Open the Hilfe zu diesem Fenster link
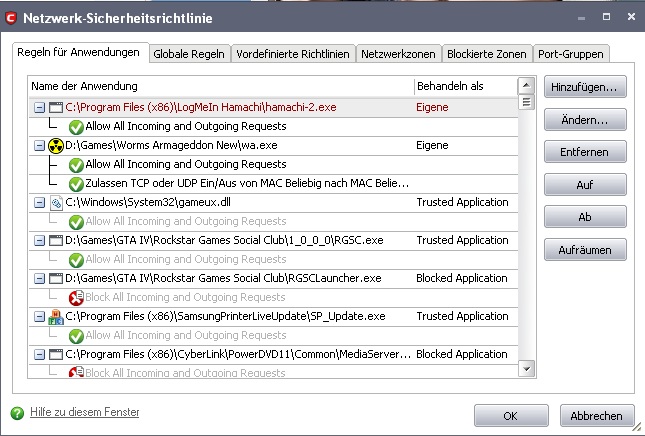Viewport: 645px width, 436px height. pyautogui.click(x=84, y=412)
